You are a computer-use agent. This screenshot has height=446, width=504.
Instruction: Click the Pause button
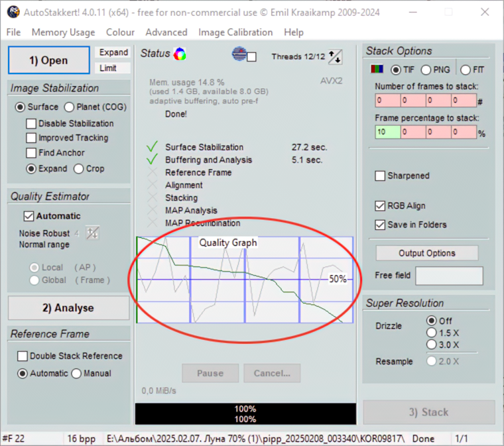pyautogui.click(x=210, y=373)
